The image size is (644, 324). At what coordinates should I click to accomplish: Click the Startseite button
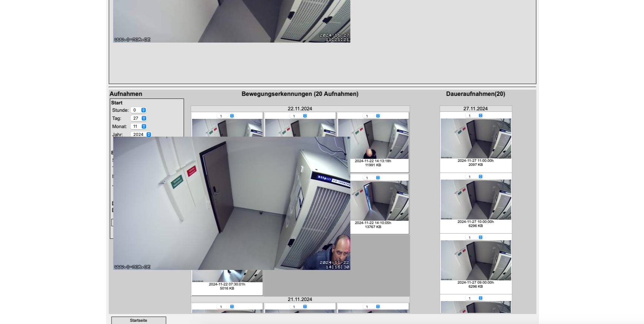pos(139,320)
